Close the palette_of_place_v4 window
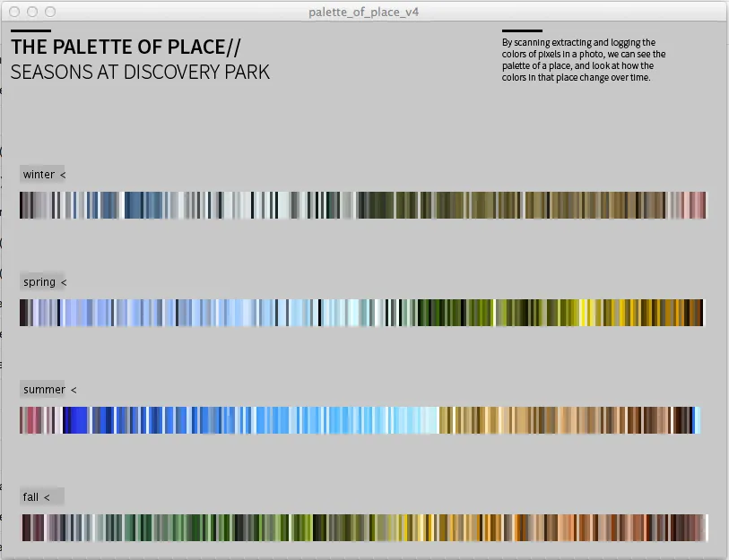 (x=14, y=12)
